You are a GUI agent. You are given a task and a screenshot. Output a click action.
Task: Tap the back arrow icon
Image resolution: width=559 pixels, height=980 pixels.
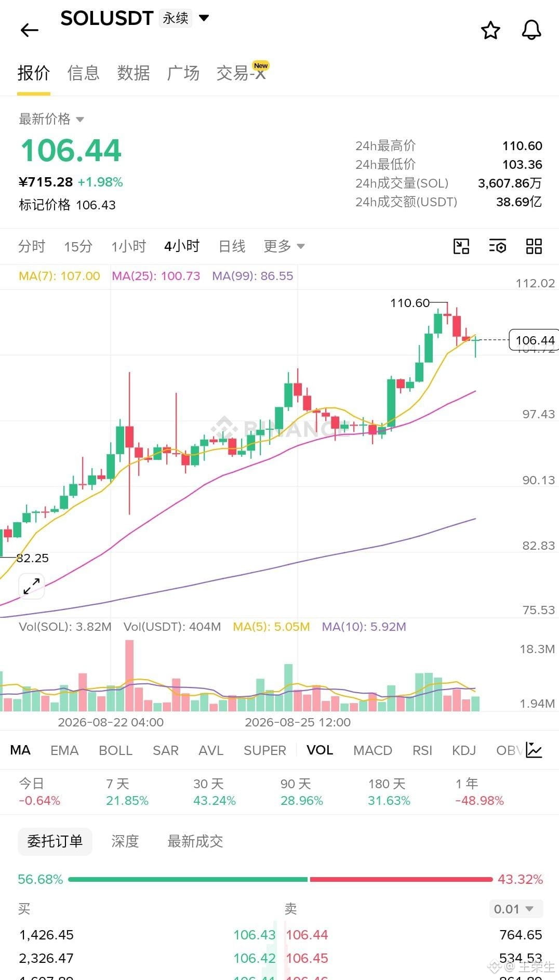pos(30,30)
